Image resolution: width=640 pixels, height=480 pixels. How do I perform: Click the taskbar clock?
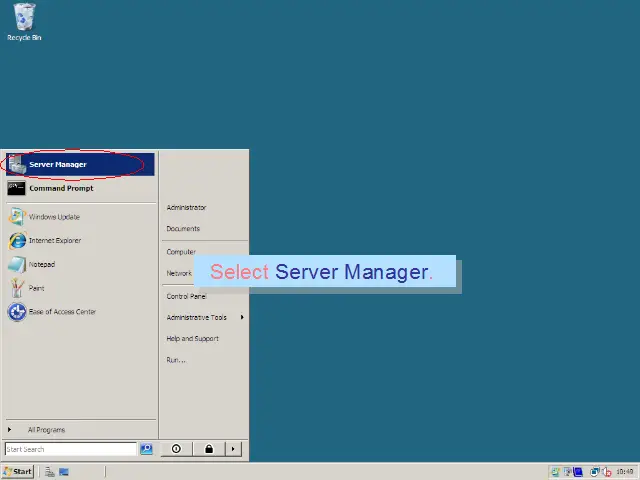coord(625,472)
